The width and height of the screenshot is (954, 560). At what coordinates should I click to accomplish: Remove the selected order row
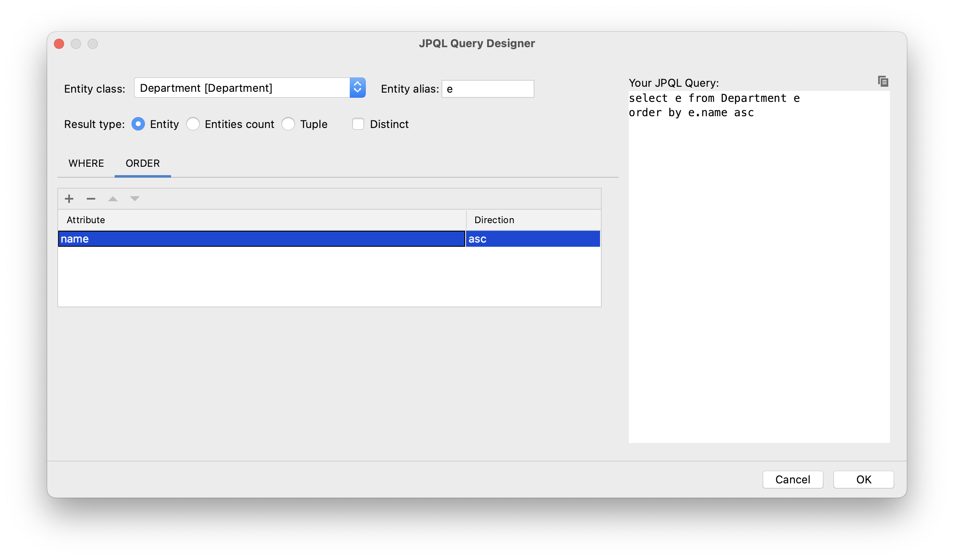[91, 199]
